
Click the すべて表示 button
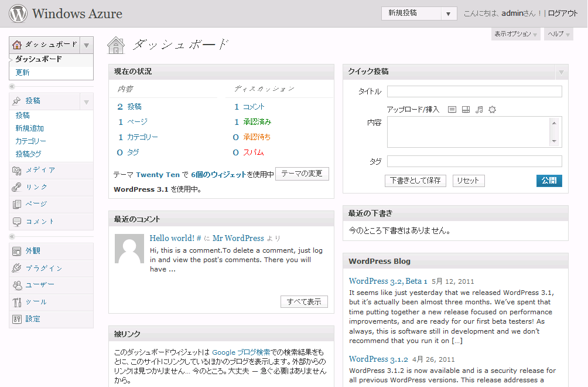pyautogui.click(x=304, y=302)
